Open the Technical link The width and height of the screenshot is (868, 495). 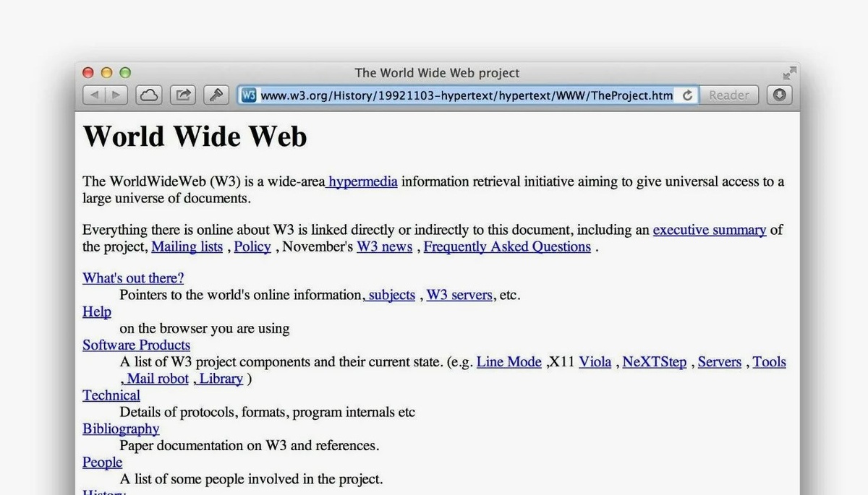[111, 395]
